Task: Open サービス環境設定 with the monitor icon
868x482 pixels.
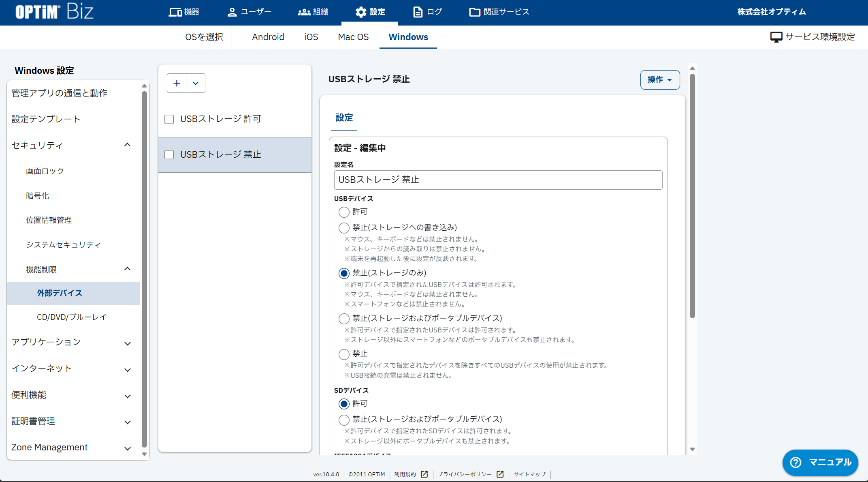Action: (x=776, y=36)
